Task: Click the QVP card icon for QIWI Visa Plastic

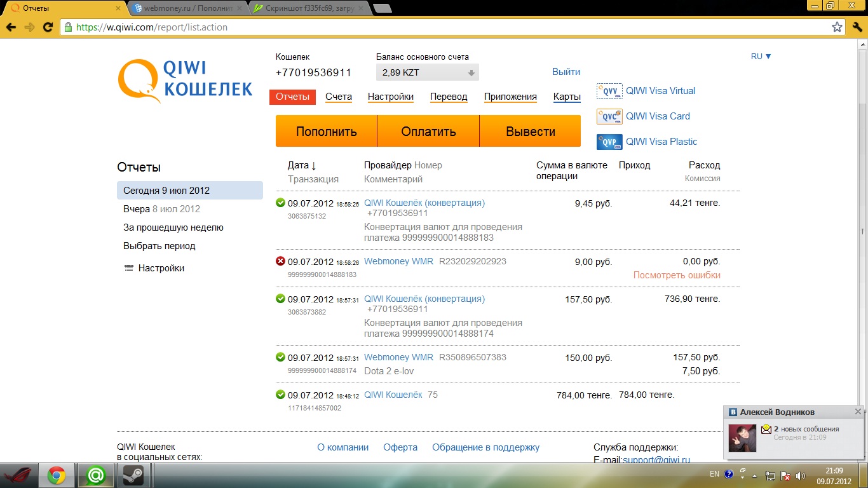Action: [x=609, y=142]
